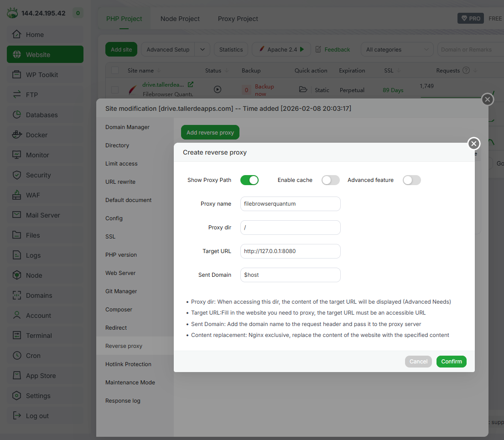Image resolution: width=504 pixels, height=440 pixels.
Task: Close the Create reverse proxy dialog
Action: click(x=474, y=144)
